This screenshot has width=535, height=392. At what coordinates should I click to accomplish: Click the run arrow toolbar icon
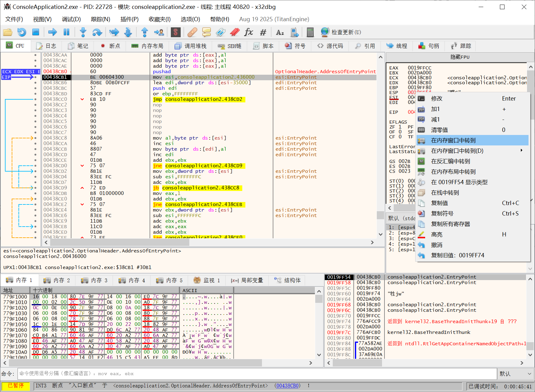[x=53, y=32]
